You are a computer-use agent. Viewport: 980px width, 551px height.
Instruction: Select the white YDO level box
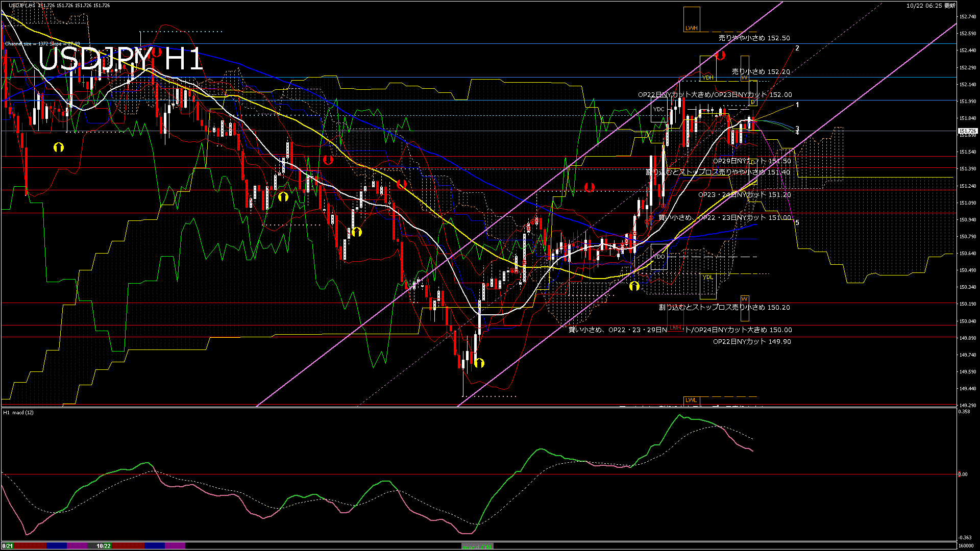(x=659, y=257)
